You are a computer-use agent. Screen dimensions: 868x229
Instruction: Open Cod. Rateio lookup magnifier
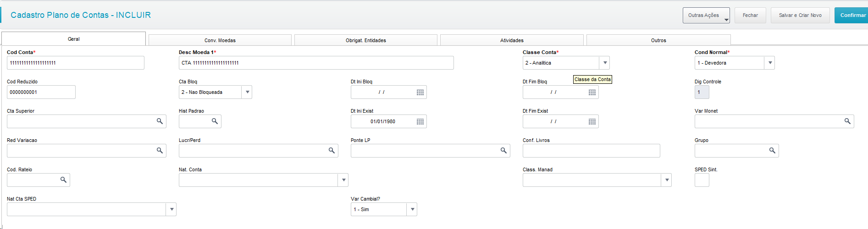tap(63, 180)
